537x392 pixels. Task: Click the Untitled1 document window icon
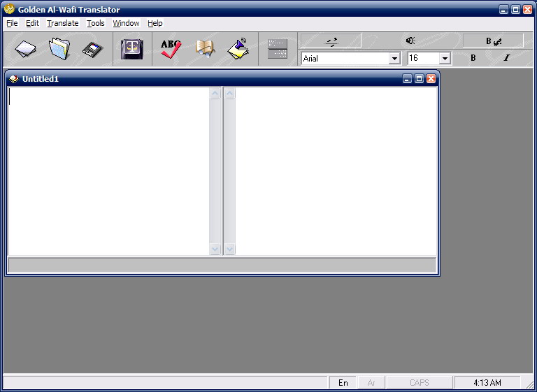pos(14,79)
